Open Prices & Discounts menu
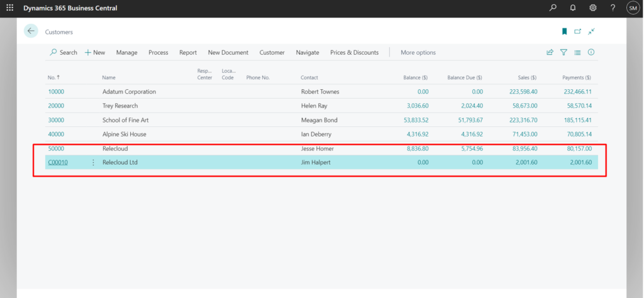 (355, 53)
